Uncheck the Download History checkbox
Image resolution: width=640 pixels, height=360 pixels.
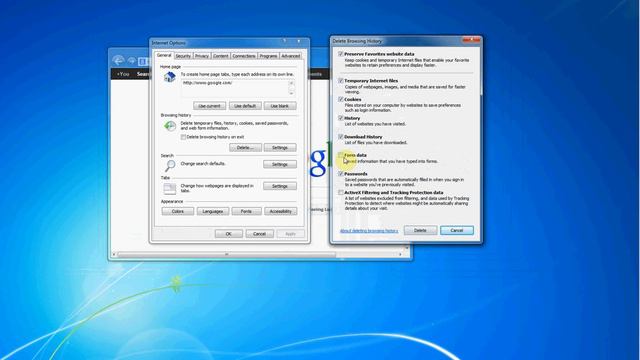340,137
